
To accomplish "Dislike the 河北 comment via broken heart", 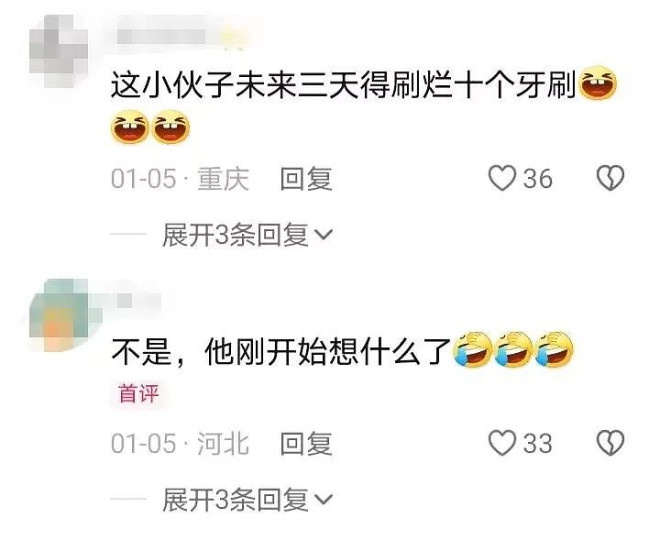I will coord(610,443).
